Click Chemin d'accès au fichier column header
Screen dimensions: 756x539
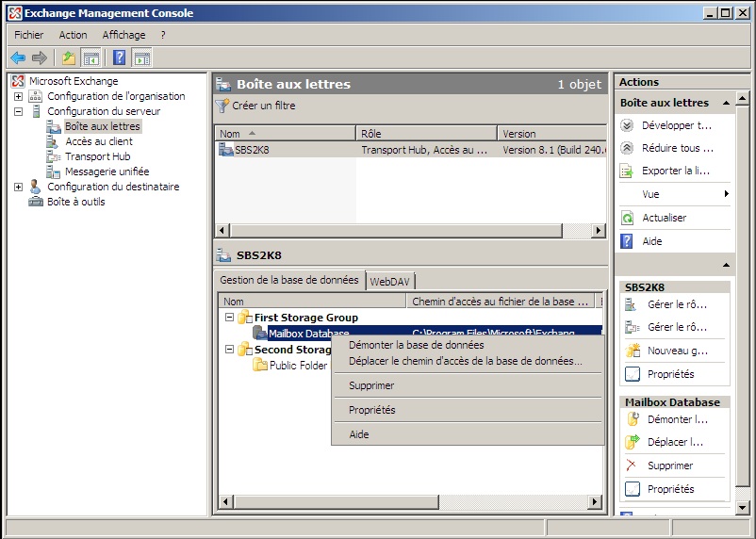(x=500, y=302)
